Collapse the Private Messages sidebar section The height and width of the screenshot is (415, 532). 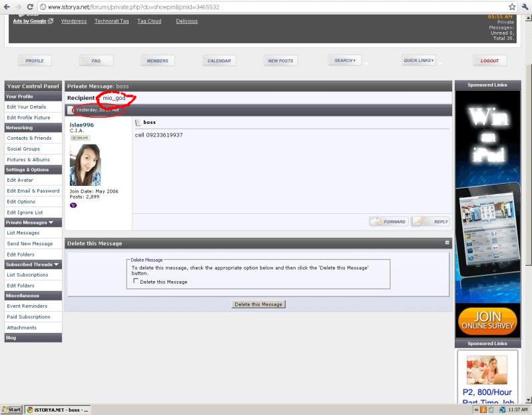(51, 222)
